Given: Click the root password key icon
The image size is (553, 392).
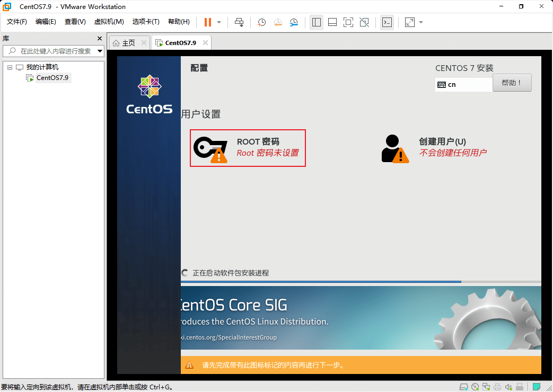Looking at the screenshot, I should [x=210, y=149].
